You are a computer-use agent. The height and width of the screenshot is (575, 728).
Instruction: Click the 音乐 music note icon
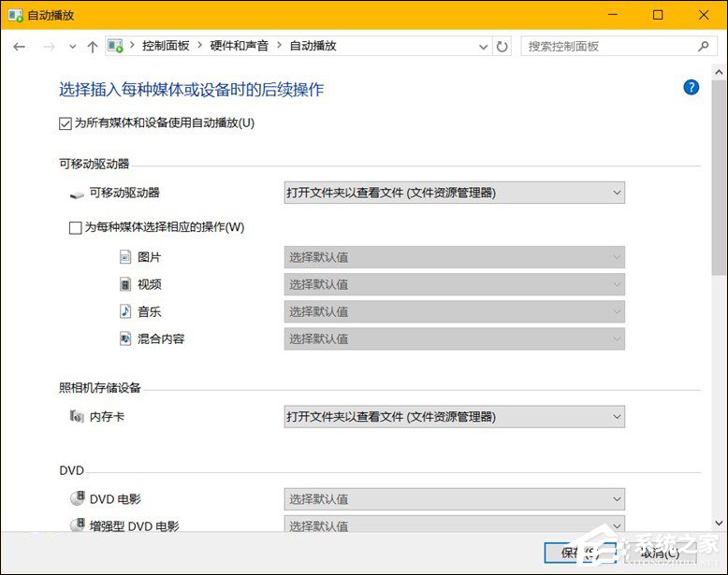pyautogui.click(x=125, y=311)
